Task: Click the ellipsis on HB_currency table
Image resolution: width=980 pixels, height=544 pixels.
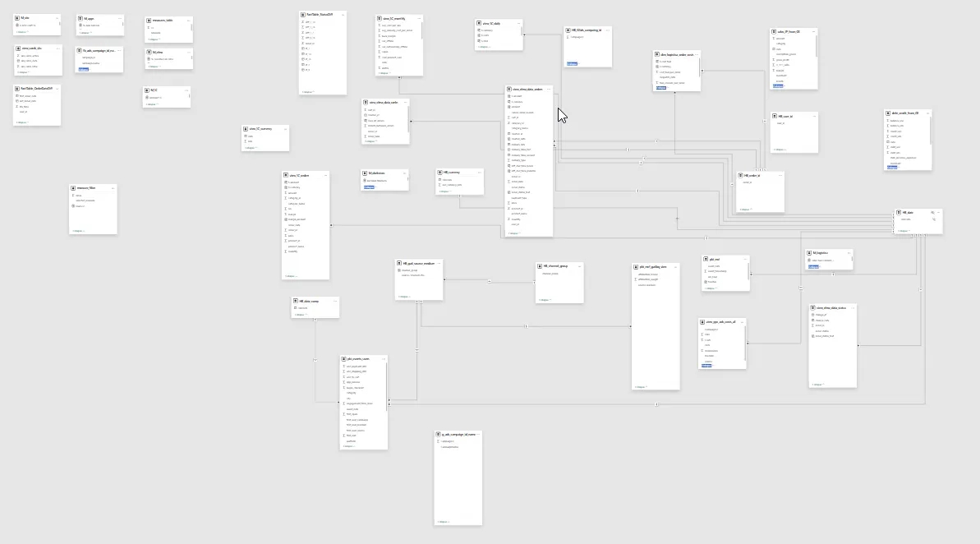Action: point(480,173)
